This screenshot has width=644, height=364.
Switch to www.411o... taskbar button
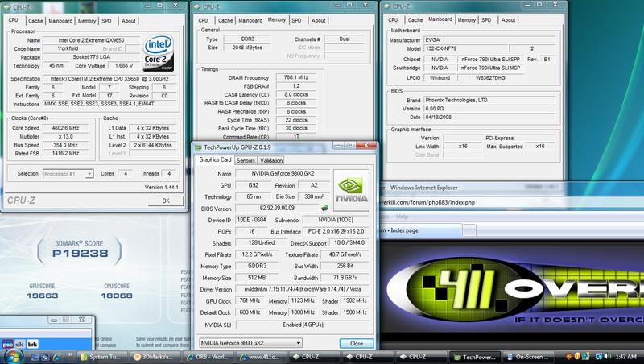pyautogui.click(x=261, y=357)
